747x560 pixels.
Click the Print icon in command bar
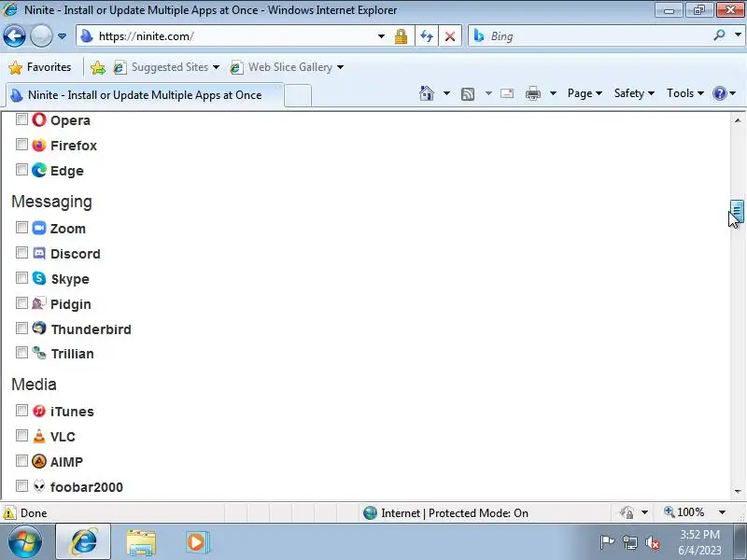tap(532, 93)
